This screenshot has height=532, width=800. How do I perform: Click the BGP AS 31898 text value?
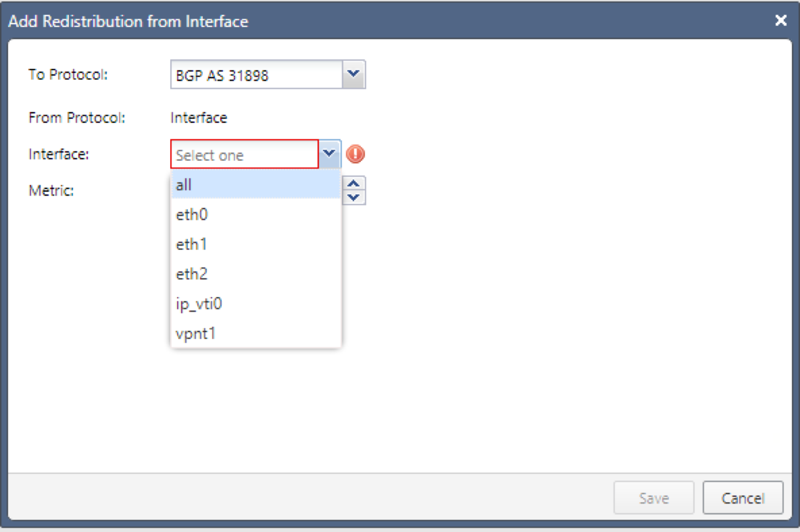(x=222, y=75)
